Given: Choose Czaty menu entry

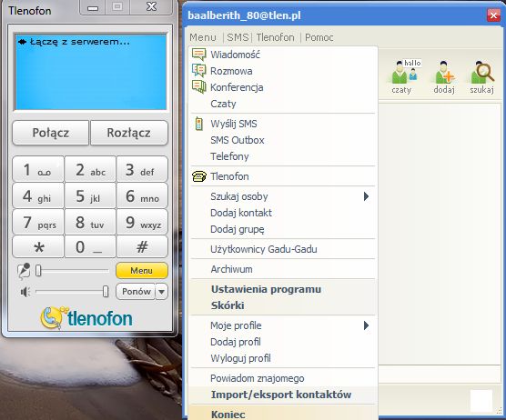Looking at the screenshot, I should pos(283,104).
